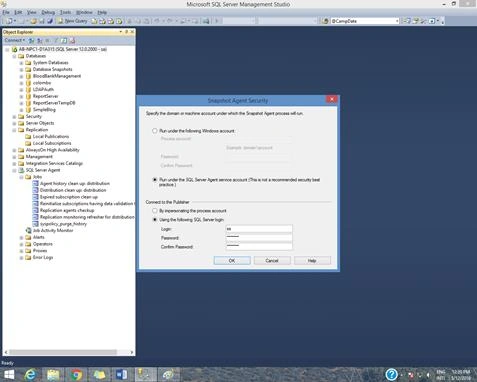The image size is (477, 382).
Task: Expand the Security folder node
Action: coord(14,116)
